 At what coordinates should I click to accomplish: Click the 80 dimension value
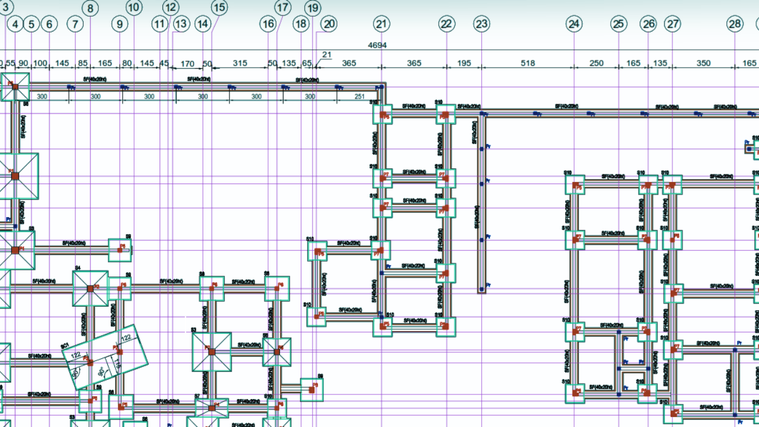127,63
